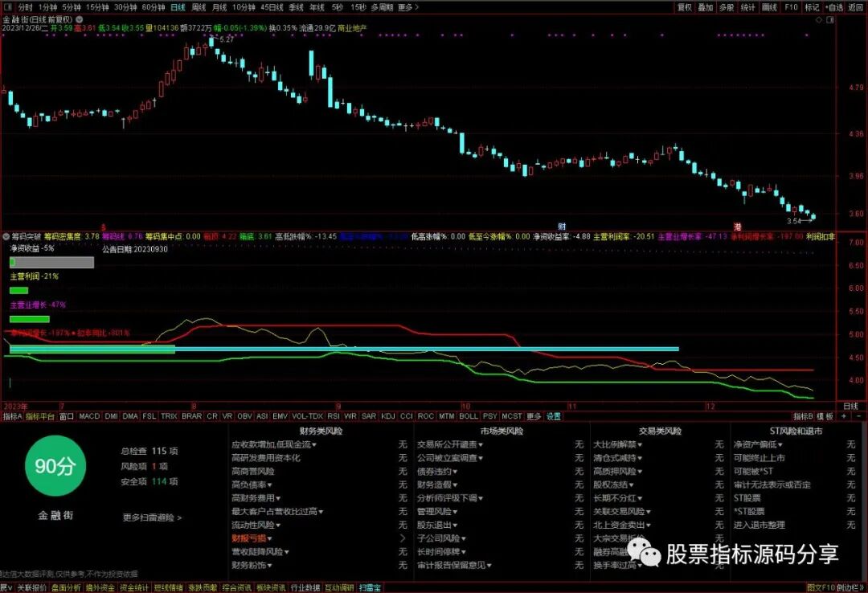868x593 pixels.
Task: Select the OBV indicator
Action: pos(244,415)
